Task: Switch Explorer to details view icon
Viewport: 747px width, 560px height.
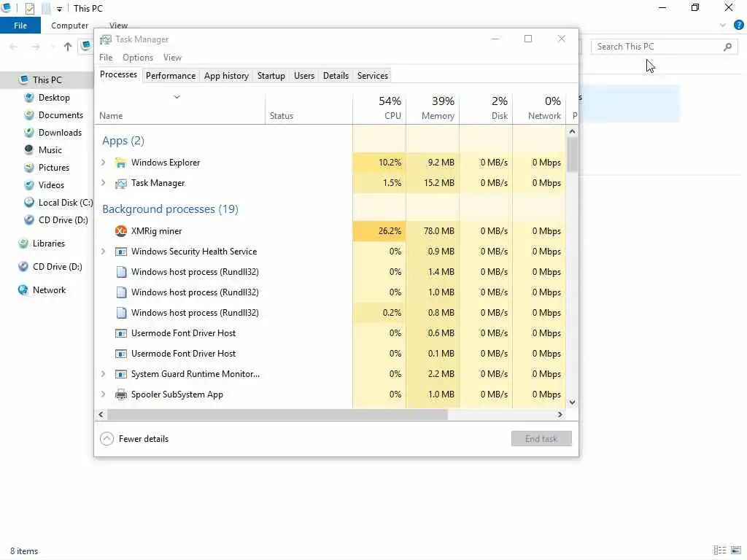Action: pos(720,551)
